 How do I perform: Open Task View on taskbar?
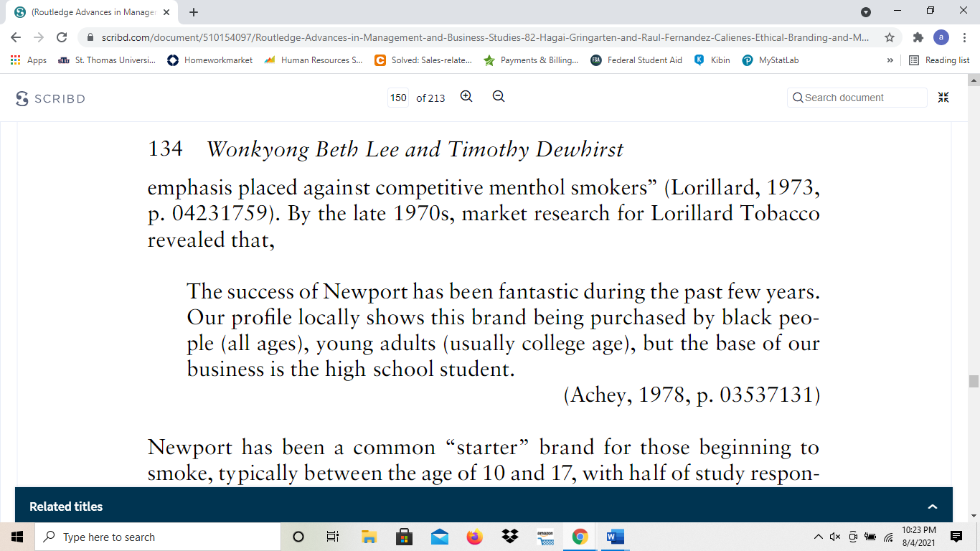coord(333,537)
